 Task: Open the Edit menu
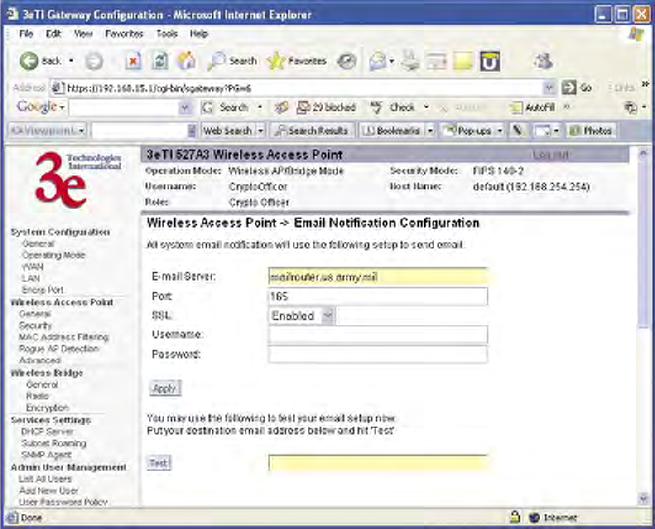tap(53, 34)
